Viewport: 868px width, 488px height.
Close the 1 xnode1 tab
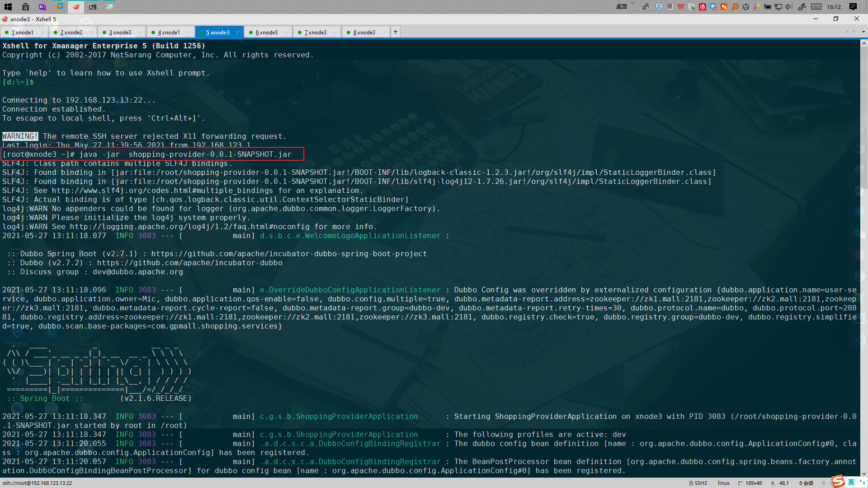(x=42, y=33)
